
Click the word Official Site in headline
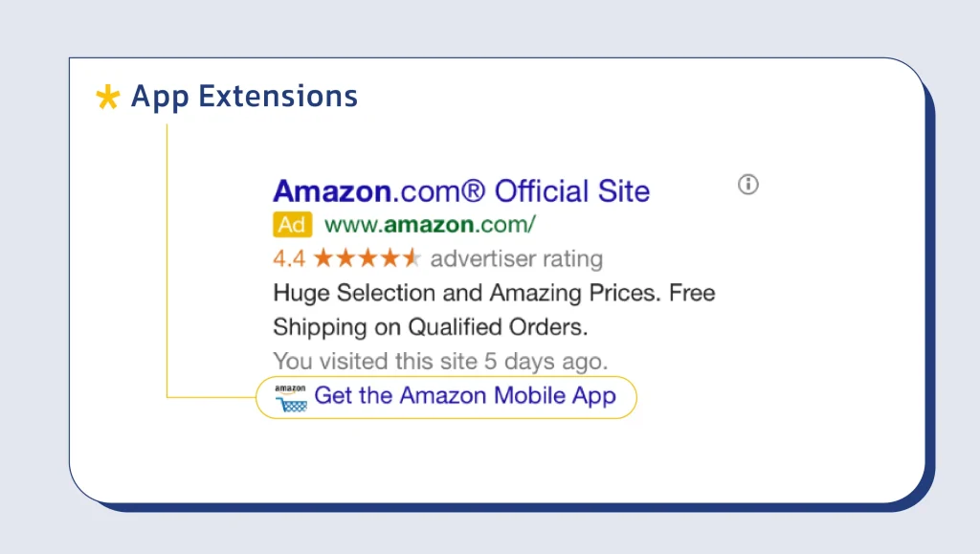pos(572,191)
